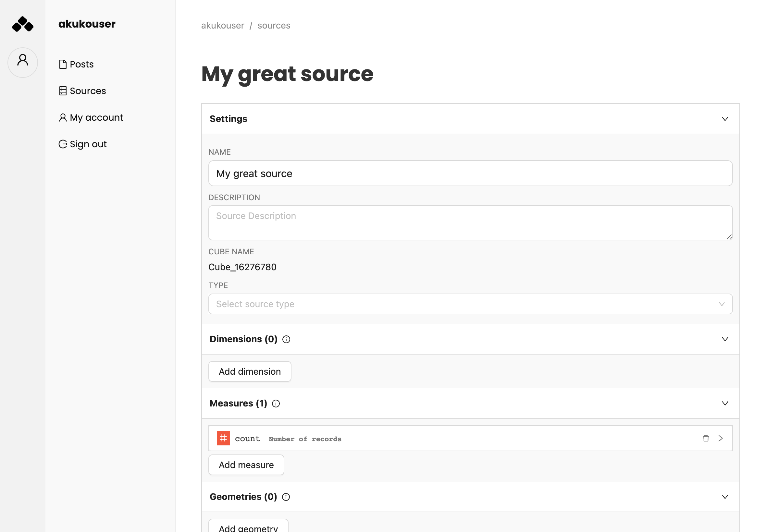Viewport: 766px width, 532px height.
Task: Click the orange hash icon for count measure
Action: coord(223,438)
